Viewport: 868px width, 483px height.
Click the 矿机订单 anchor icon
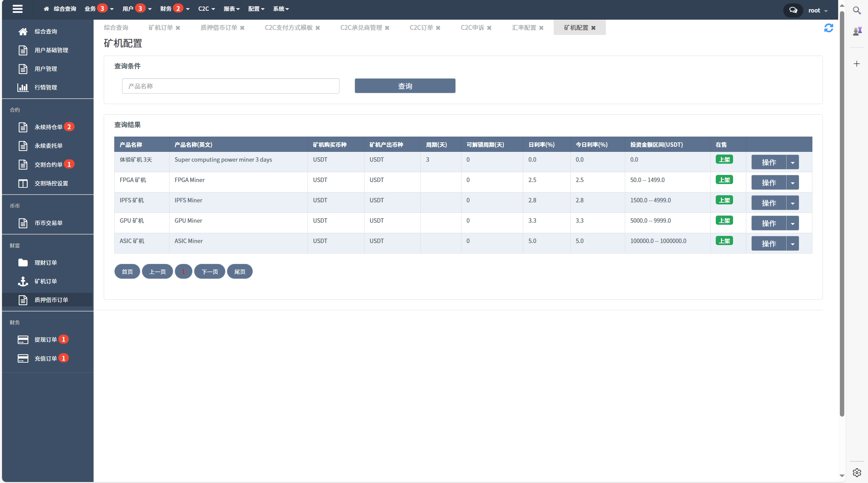click(x=22, y=281)
